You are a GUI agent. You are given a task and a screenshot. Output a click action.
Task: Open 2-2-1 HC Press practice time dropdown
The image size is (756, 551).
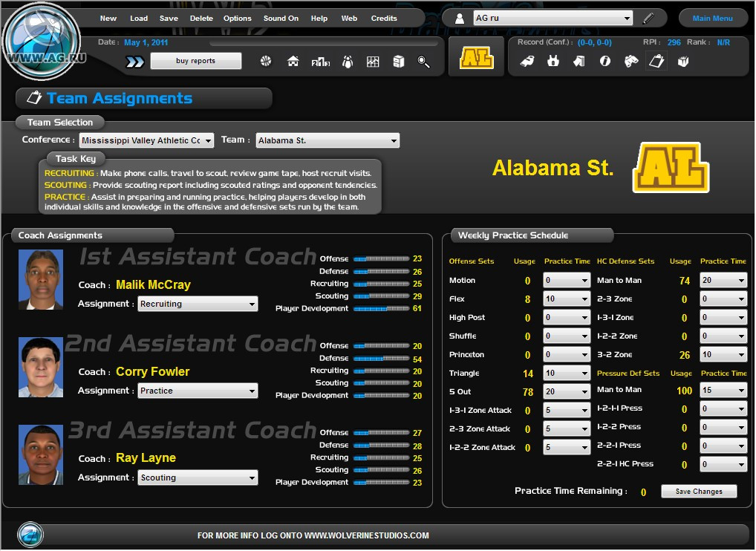click(723, 464)
